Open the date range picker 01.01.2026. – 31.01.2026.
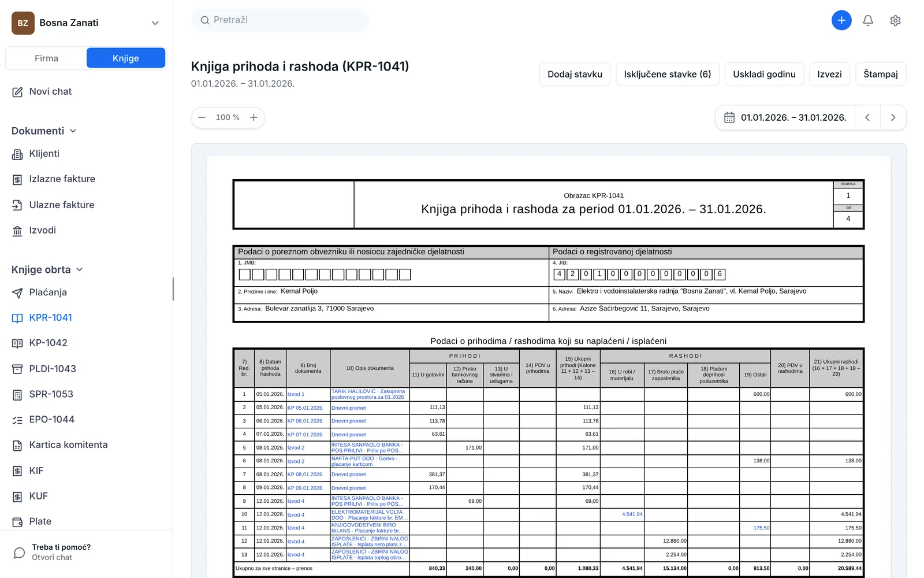Screen dimensions: 924x578 click(785, 117)
